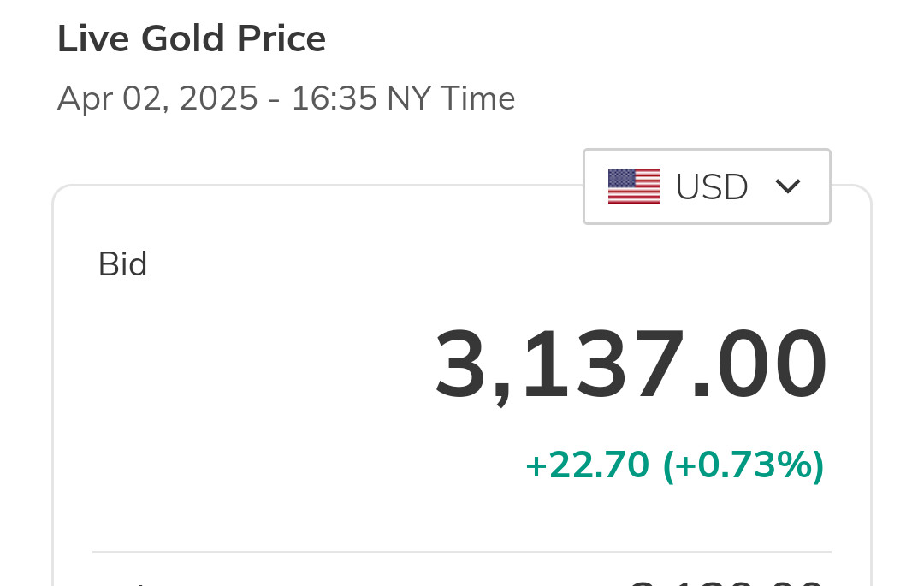Click the partially visible price at the bottom

coord(726,582)
